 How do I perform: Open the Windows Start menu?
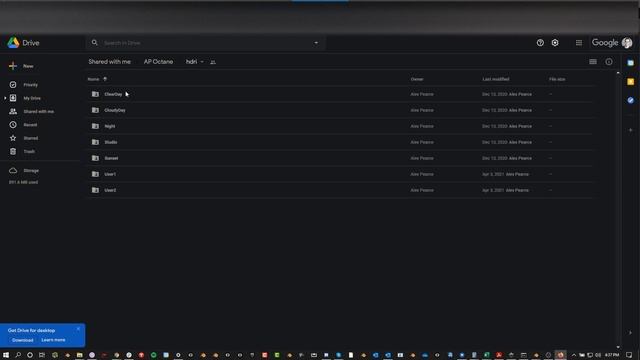tap(6, 355)
